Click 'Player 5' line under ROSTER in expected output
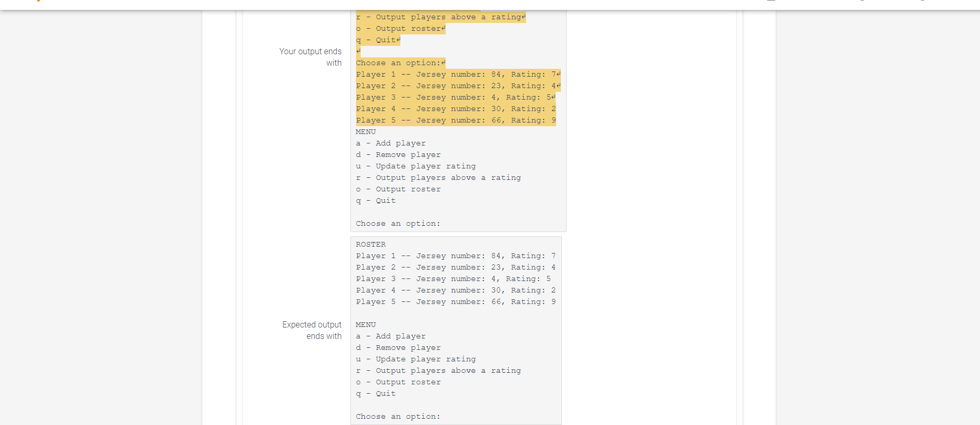 (x=456, y=302)
